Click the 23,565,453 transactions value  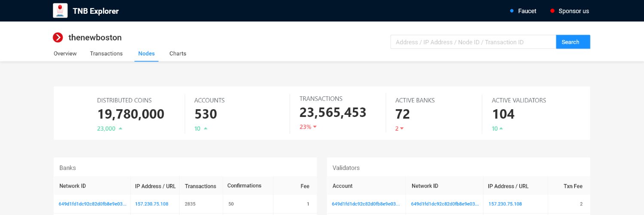(333, 112)
